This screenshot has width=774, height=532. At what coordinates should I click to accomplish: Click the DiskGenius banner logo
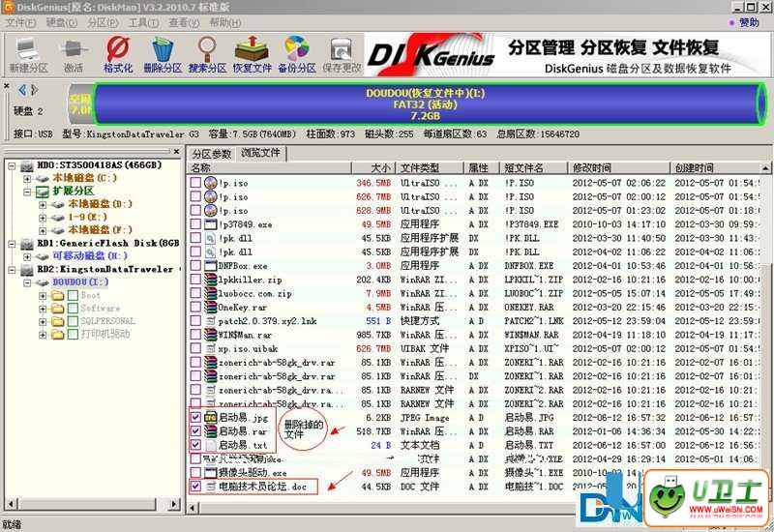tap(431, 54)
